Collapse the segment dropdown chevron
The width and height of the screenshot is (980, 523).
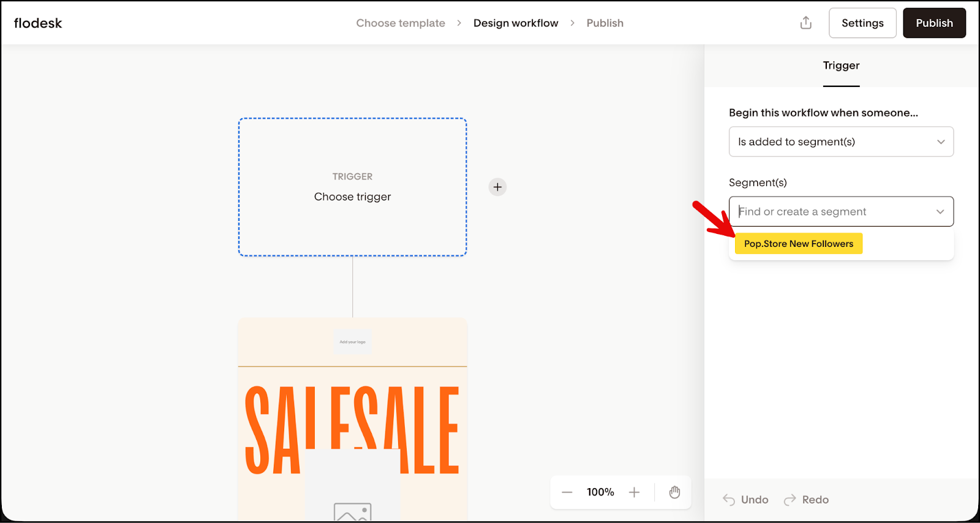point(940,212)
